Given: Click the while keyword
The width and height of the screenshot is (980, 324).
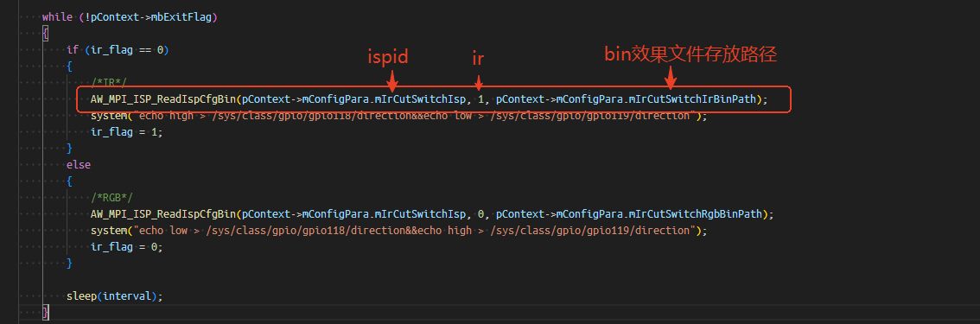Looking at the screenshot, I should pyautogui.click(x=57, y=17).
